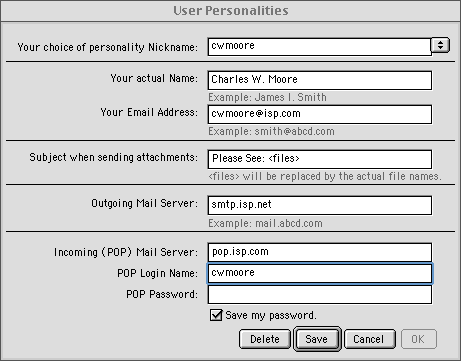Click the Delete button
The width and height of the screenshot is (461, 361).
(265, 339)
